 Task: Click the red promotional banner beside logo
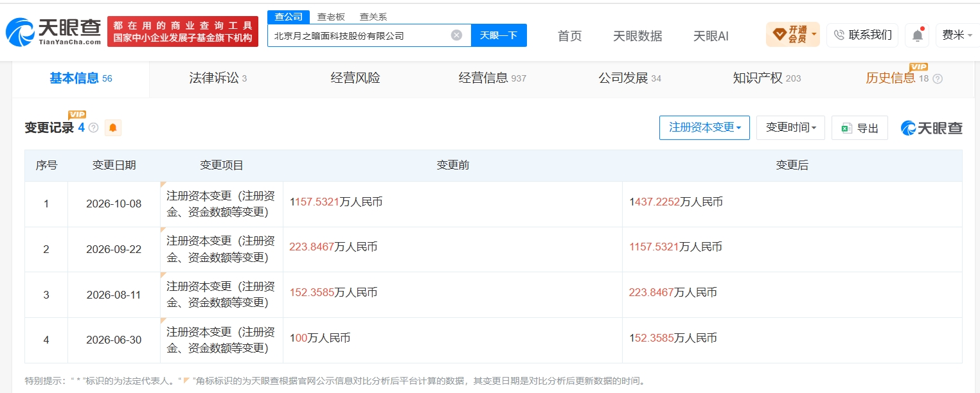[x=183, y=31]
